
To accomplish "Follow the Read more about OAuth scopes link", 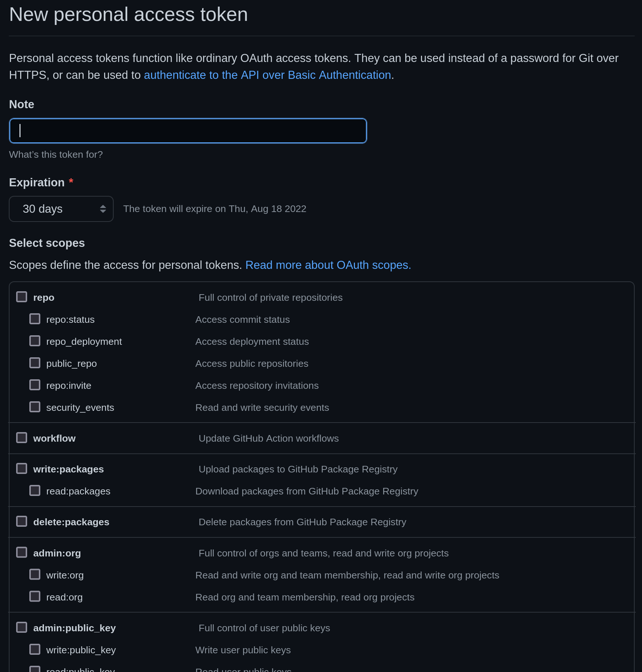I will click(x=328, y=264).
